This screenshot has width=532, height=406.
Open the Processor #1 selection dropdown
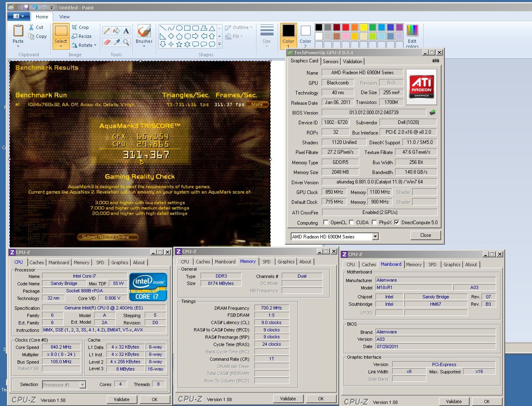(82, 384)
